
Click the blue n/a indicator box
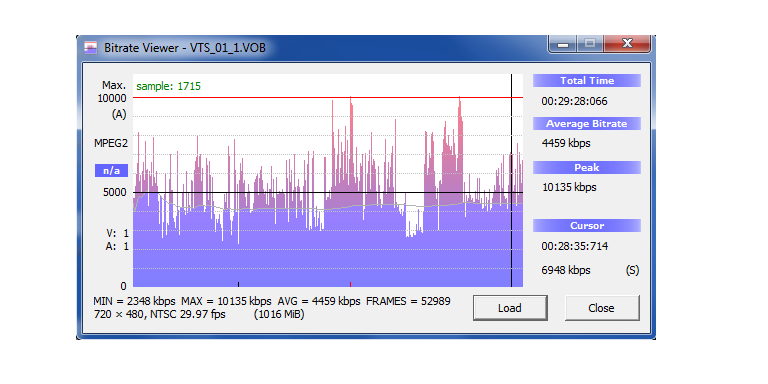111,171
